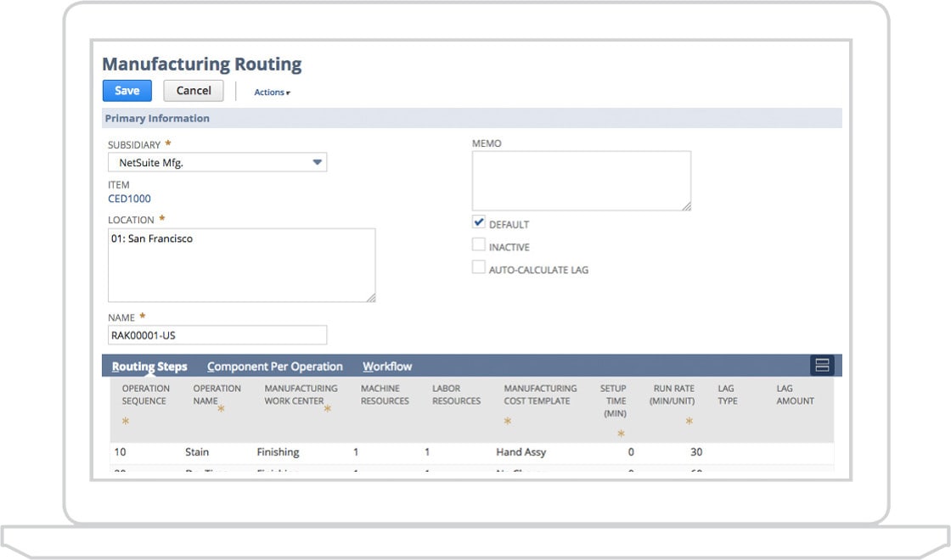Open the Actions dropdown menu
This screenshot has width=951, height=560.
tap(272, 92)
